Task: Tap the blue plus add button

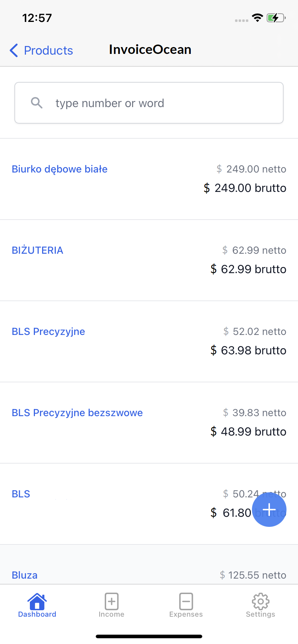Action: (269, 510)
